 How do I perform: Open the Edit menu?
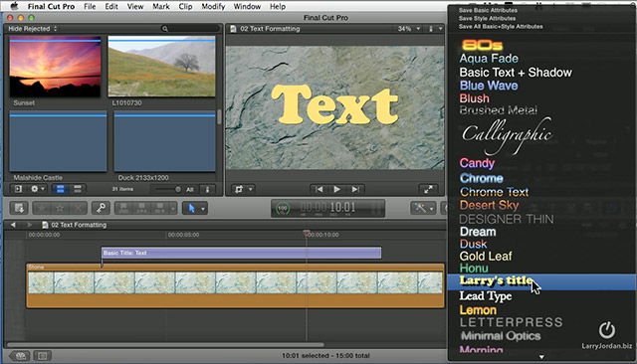pyautogui.click(x=111, y=7)
